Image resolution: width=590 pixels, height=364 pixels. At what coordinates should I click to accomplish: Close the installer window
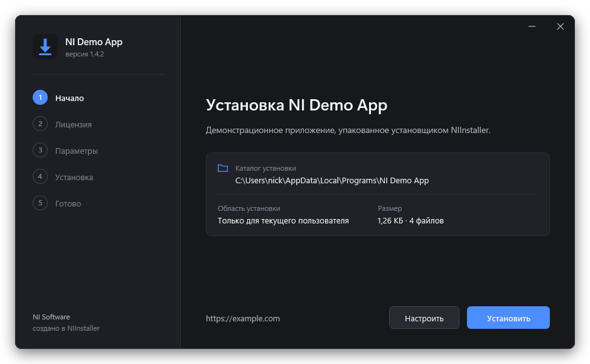560,26
